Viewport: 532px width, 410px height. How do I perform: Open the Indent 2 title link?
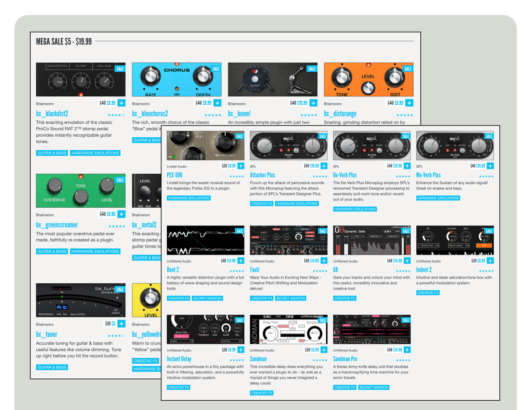pyautogui.click(x=424, y=270)
